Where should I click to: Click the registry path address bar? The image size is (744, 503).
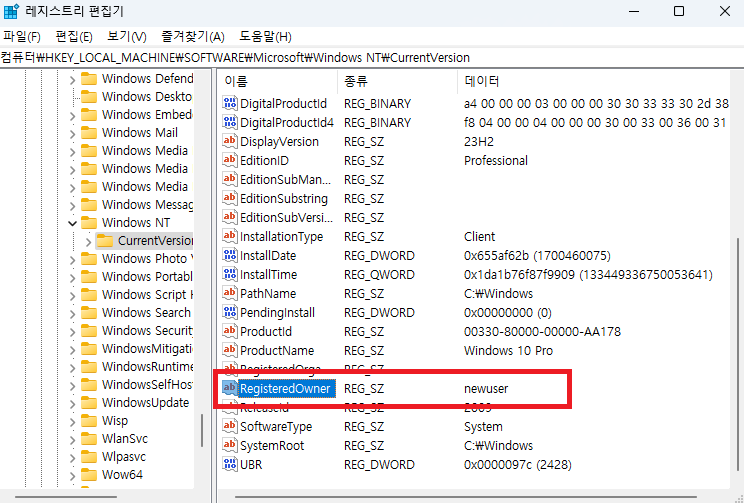[x=372, y=58]
